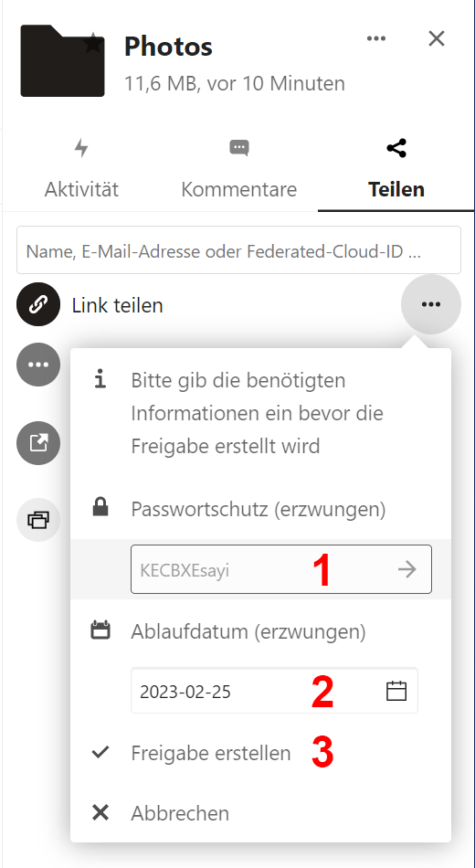475x868 pixels.
Task: Click the stacked windows projects icon
Action: 38,519
